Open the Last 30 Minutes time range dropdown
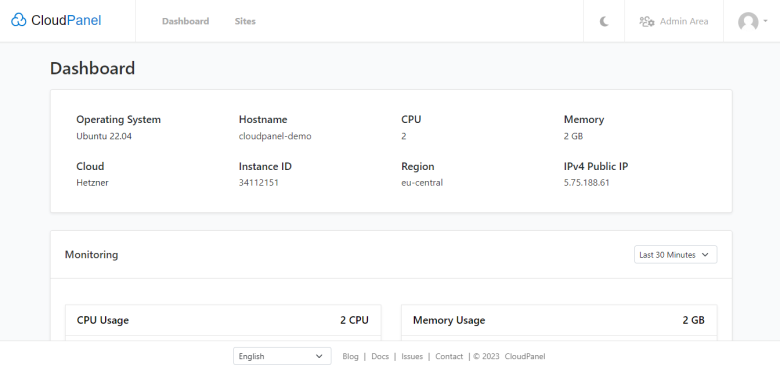The width and height of the screenshot is (780, 369). tap(676, 255)
